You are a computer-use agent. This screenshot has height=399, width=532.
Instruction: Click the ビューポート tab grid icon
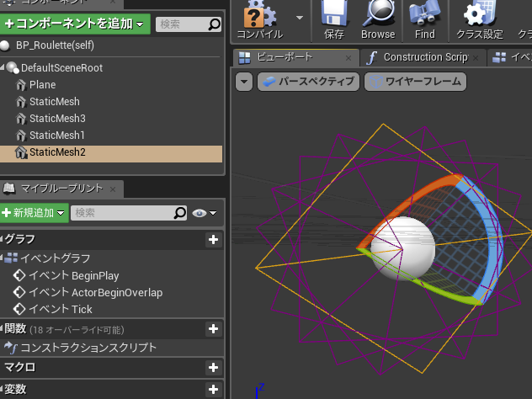pyautogui.click(x=244, y=58)
